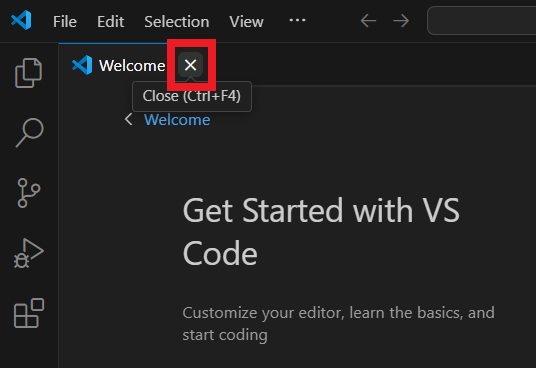Open the Search view magnifier icon
Image resolution: width=536 pixels, height=368 pixels.
click(x=29, y=133)
